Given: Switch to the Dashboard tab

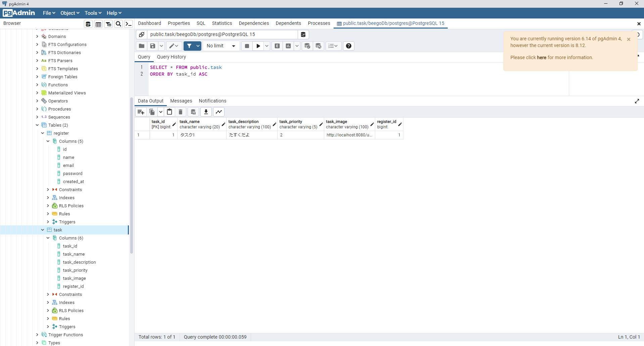Looking at the screenshot, I should point(150,23).
